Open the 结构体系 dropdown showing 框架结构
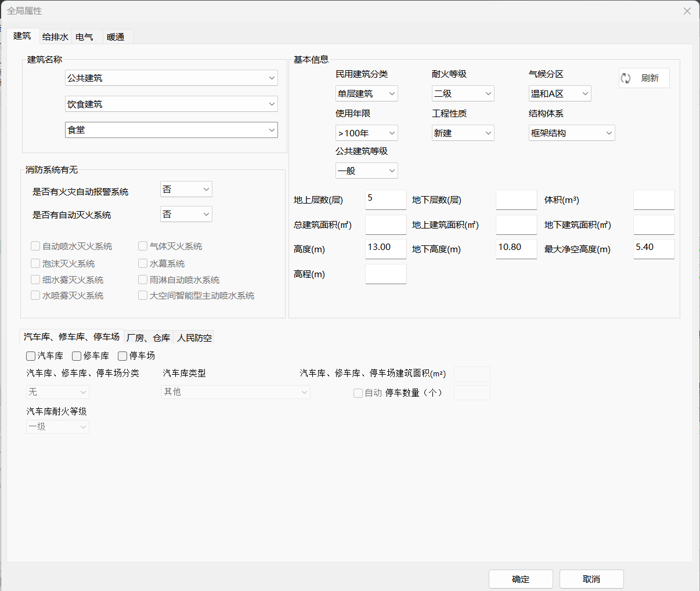Image resolution: width=700 pixels, height=591 pixels. point(571,133)
